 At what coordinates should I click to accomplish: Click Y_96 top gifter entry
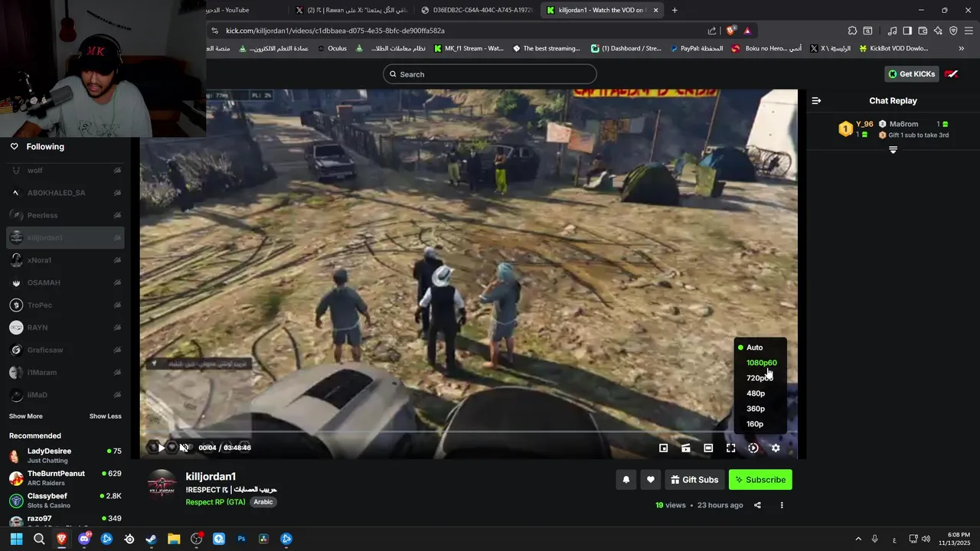pos(854,129)
